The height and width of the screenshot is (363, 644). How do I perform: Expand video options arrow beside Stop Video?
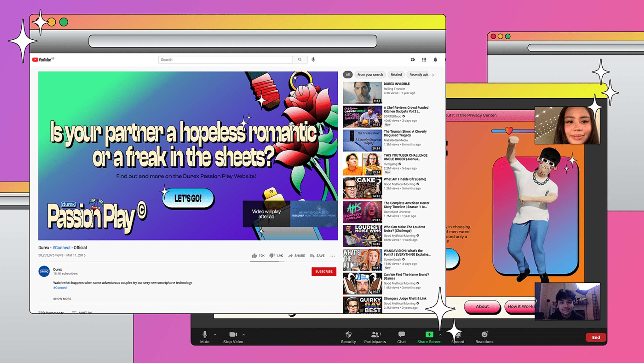243,334
